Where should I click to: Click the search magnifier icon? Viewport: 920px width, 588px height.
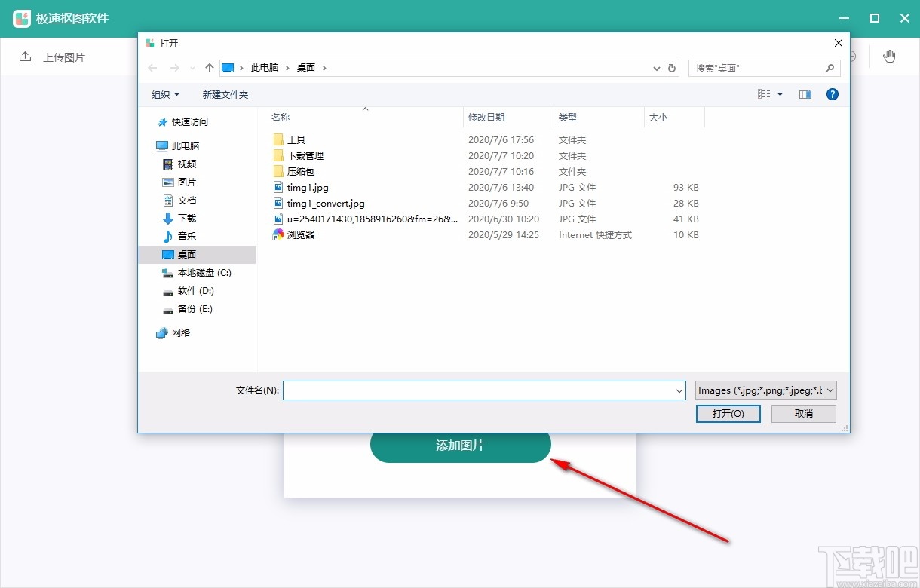click(830, 68)
